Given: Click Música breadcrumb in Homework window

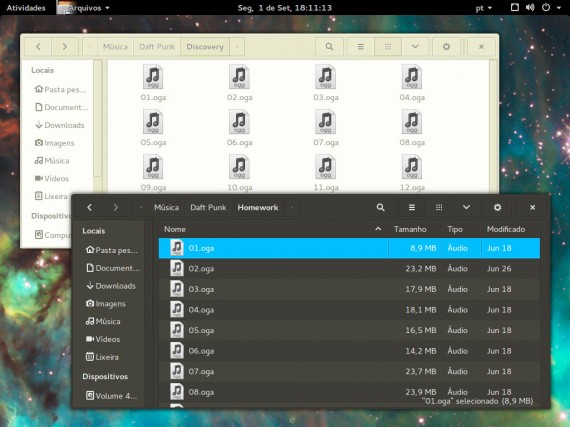Looking at the screenshot, I should (x=166, y=208).
